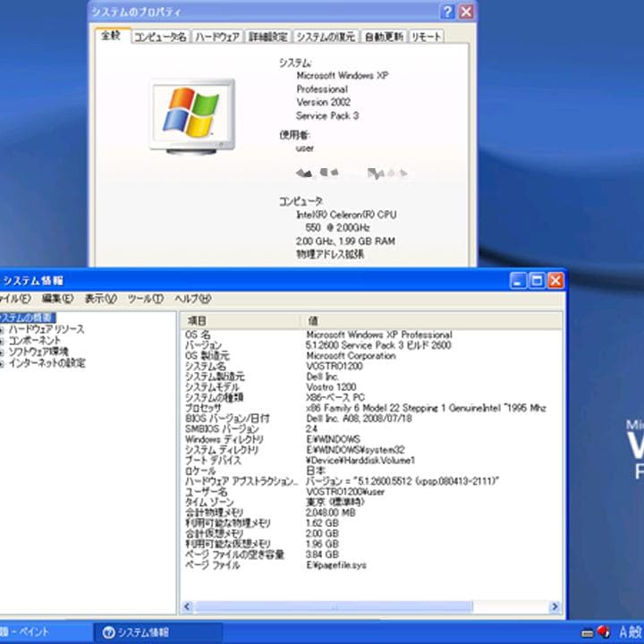Select the ブート デバイス row
The image size is (644, 644).
pos(371,461)
